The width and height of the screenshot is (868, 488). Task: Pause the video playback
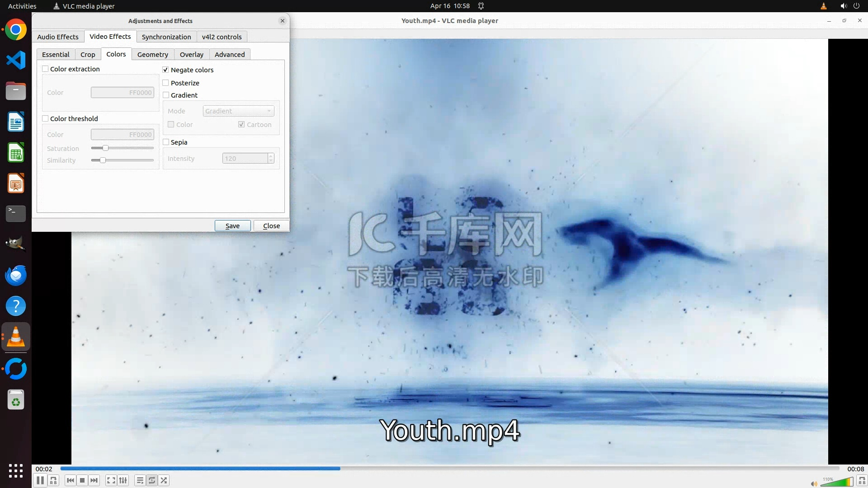click(40, 480)
